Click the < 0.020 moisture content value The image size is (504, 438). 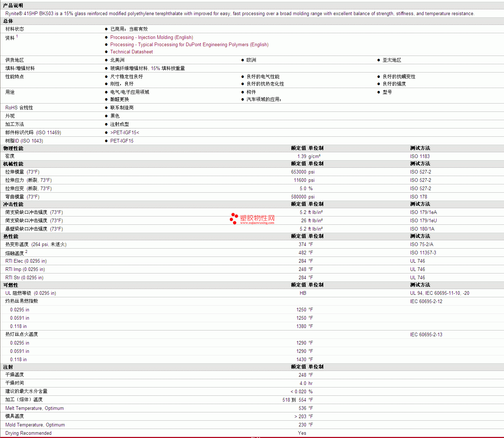pyautogui.click(x=298, y=392)
